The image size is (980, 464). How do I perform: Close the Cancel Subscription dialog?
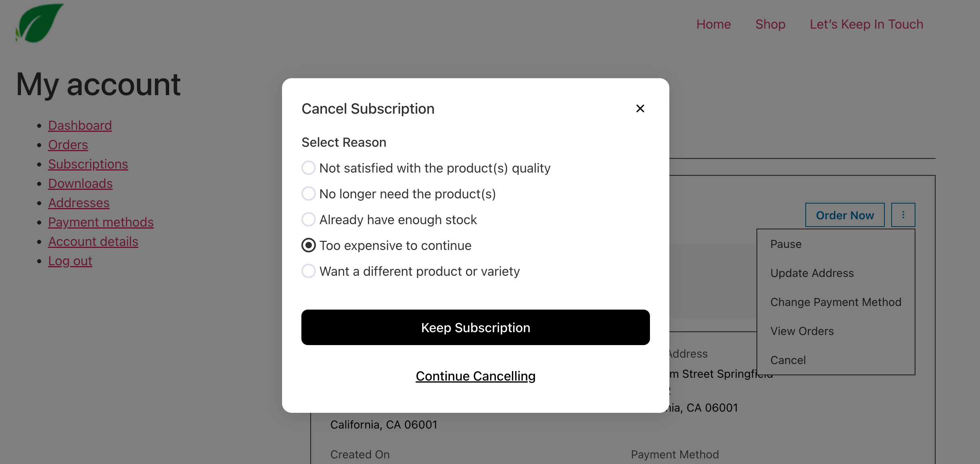(x=640, y=108)
